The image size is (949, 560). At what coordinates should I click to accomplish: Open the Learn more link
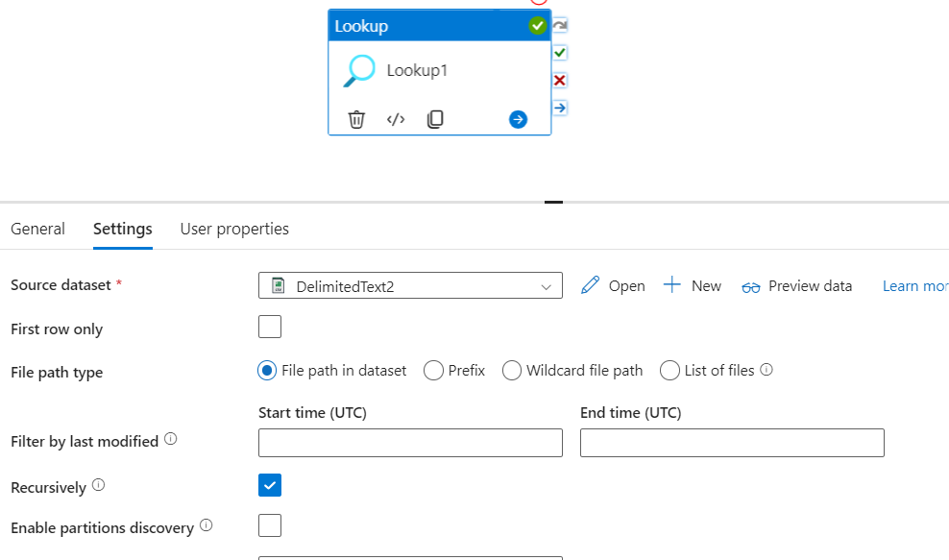[915, 285]
